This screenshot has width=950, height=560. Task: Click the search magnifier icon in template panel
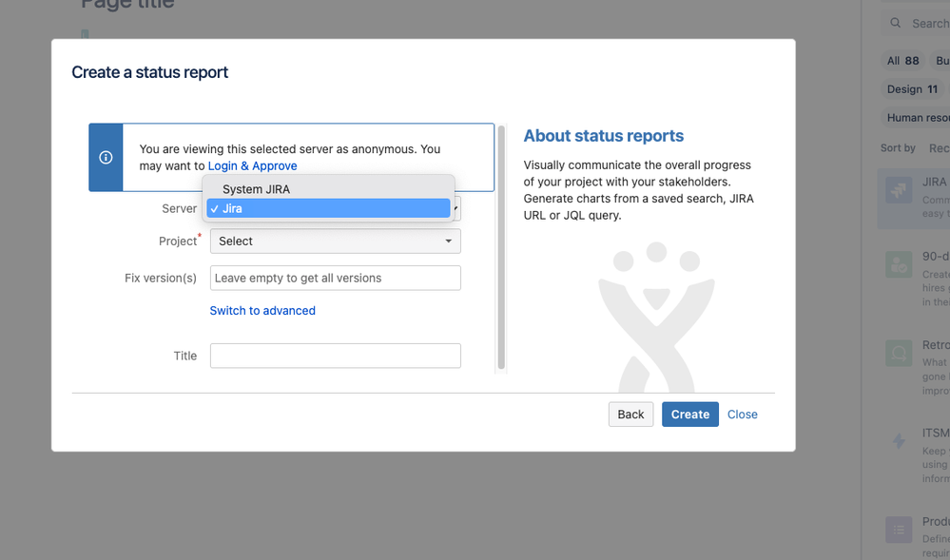[x=895, y=23]
